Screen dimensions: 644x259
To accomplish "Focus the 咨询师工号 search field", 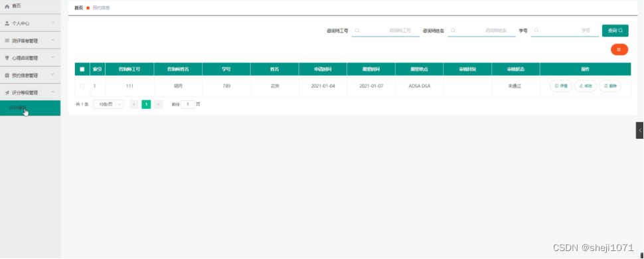I will coord(385,31).
